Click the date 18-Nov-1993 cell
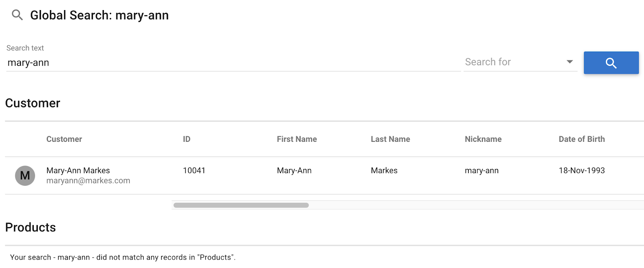 point(582,170)
